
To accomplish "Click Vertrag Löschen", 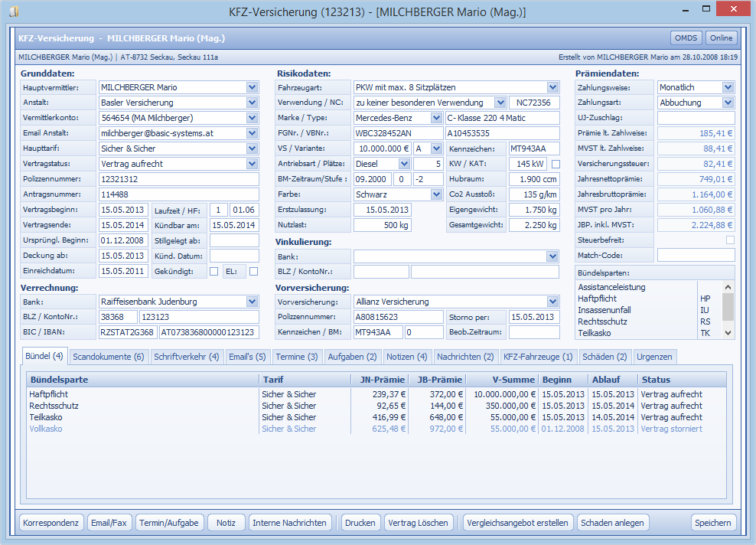I will click(x=418, y=523).
